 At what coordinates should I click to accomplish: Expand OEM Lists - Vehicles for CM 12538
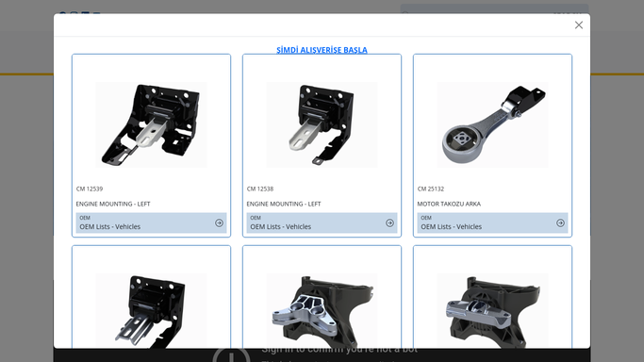322,222
